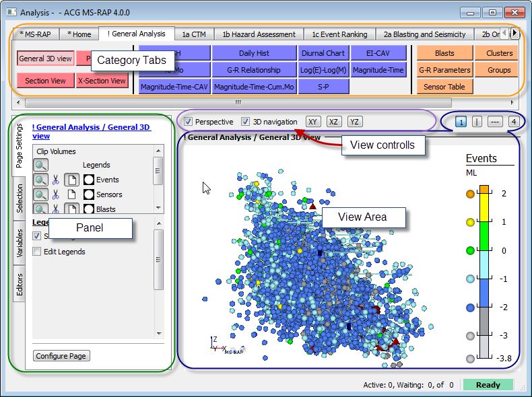
Task: Open the 1c Event Ranking tab
Action: (339, 34)
